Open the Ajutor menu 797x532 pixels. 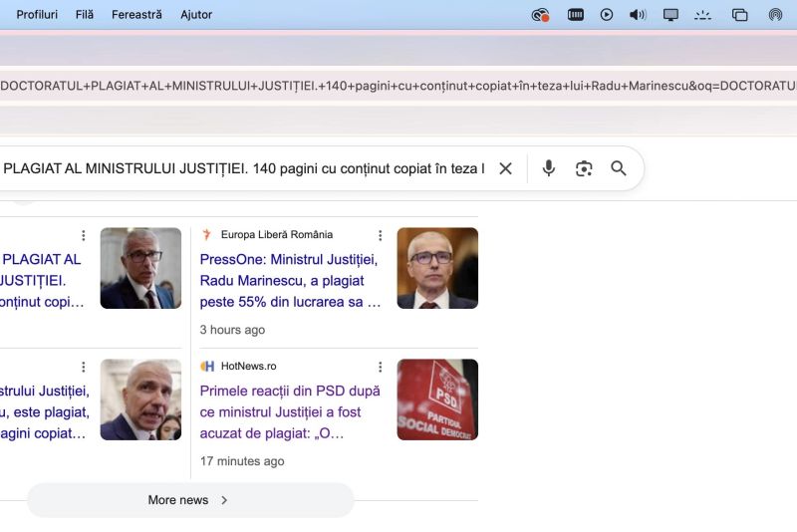point(196,15)
